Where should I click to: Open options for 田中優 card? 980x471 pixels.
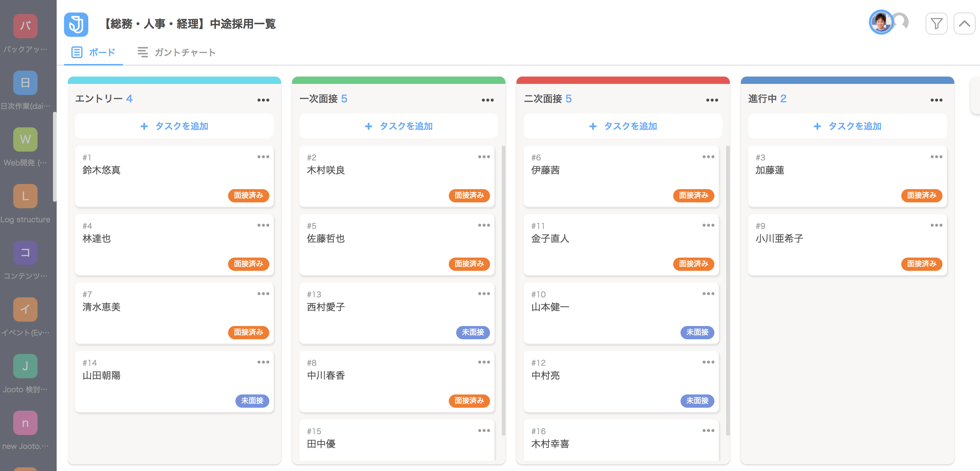(x=484, y=431)
